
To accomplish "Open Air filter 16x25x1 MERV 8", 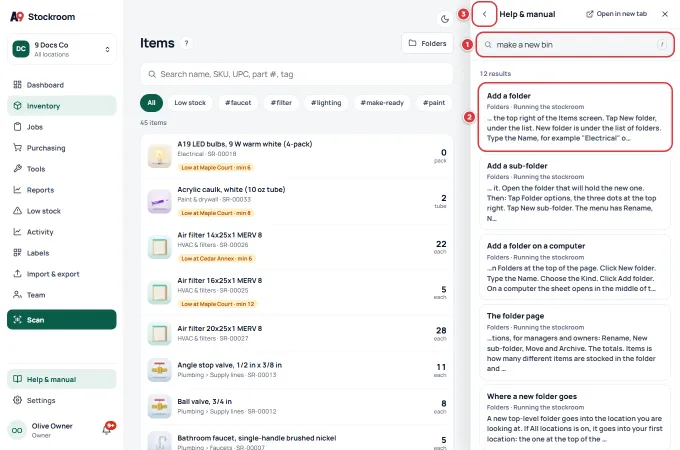I will tap(297, 292).
